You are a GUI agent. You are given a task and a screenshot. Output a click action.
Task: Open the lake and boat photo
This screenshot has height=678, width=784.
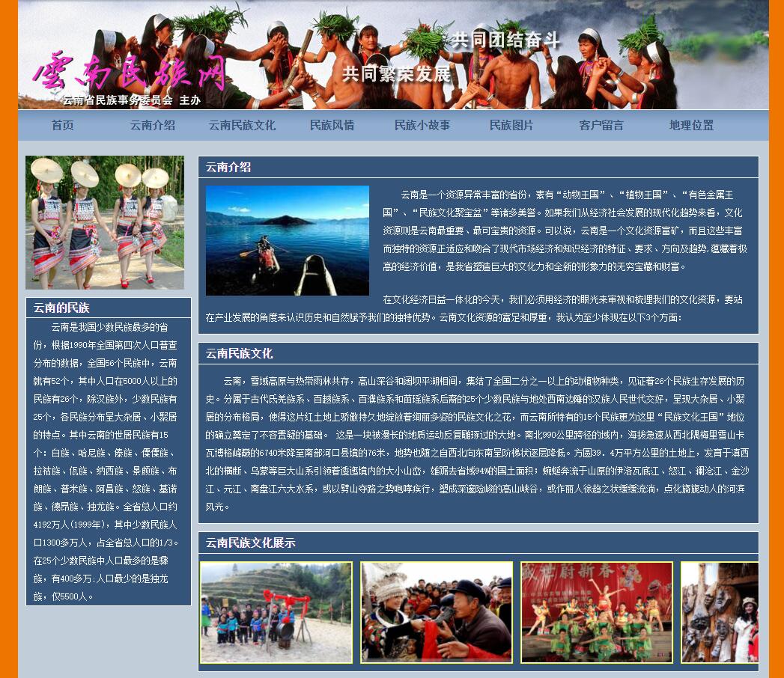click(x=288, y=240)
